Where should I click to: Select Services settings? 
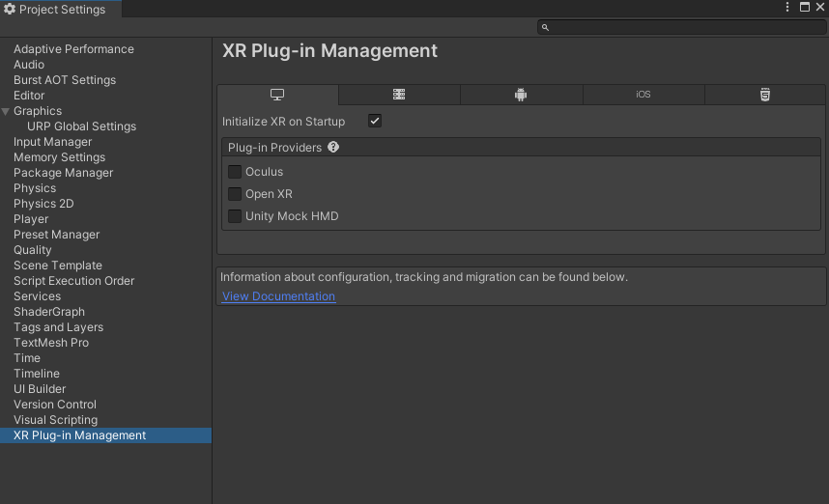click(37, 296)
